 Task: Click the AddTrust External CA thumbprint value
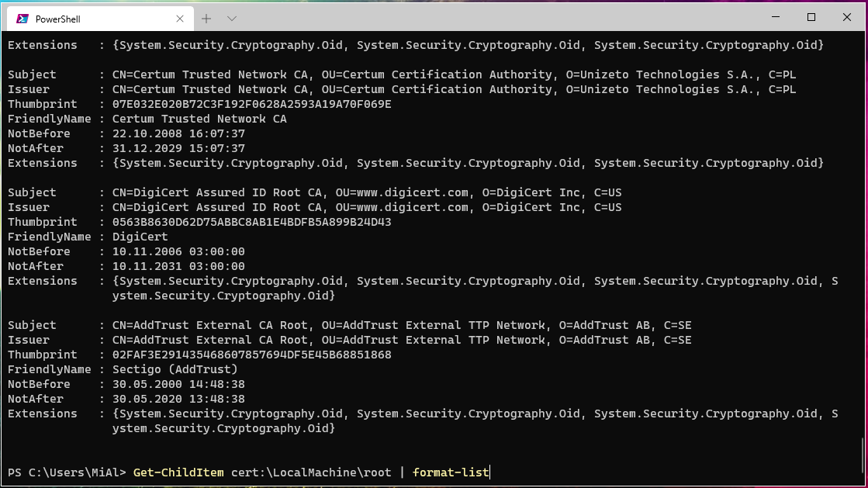[251, 355]
